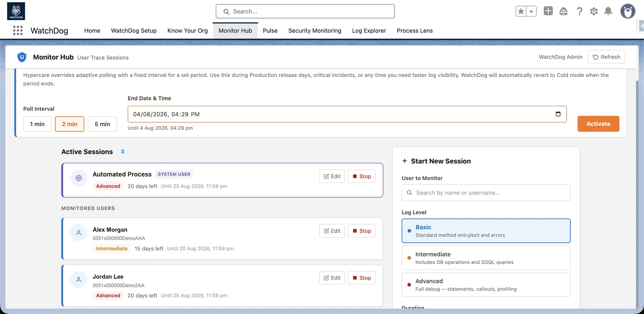This screenshot has width=644, height=314.
Task: Stop the Jordan Lee session
Action: click(361, 278)
